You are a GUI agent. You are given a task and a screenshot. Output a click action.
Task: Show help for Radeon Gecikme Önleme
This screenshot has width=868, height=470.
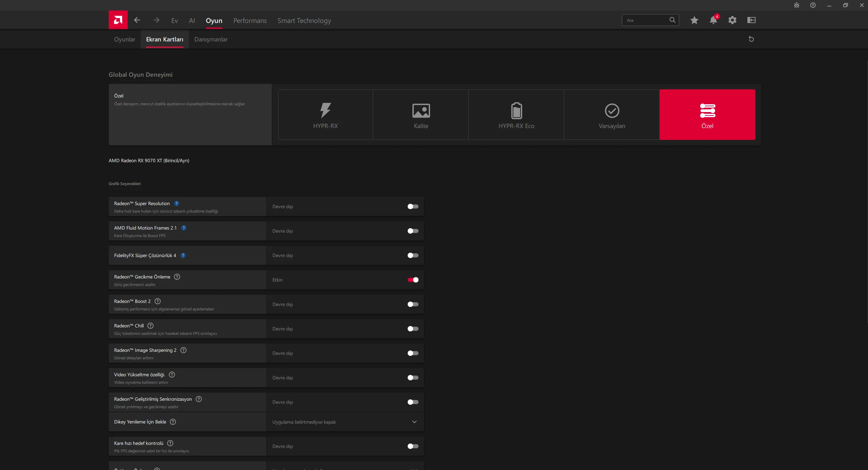[177, 277]
